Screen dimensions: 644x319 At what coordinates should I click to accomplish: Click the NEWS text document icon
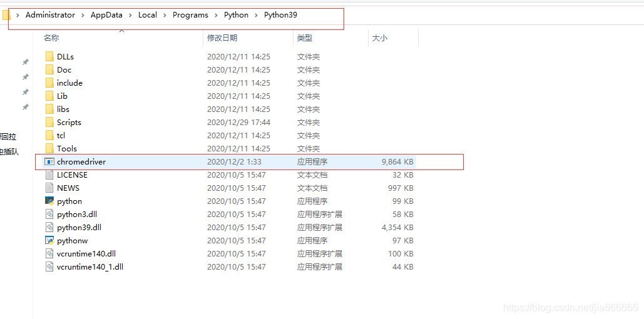(49, 188)
